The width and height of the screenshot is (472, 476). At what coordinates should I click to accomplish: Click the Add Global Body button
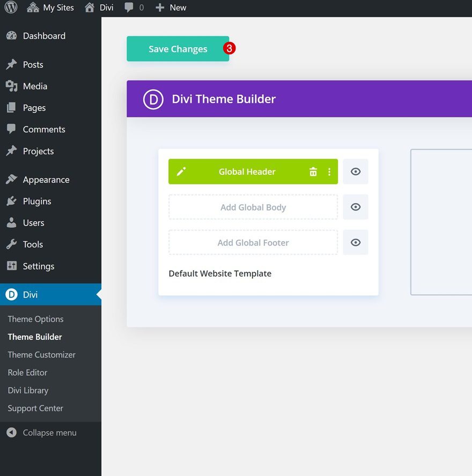[x=253, y=207]
